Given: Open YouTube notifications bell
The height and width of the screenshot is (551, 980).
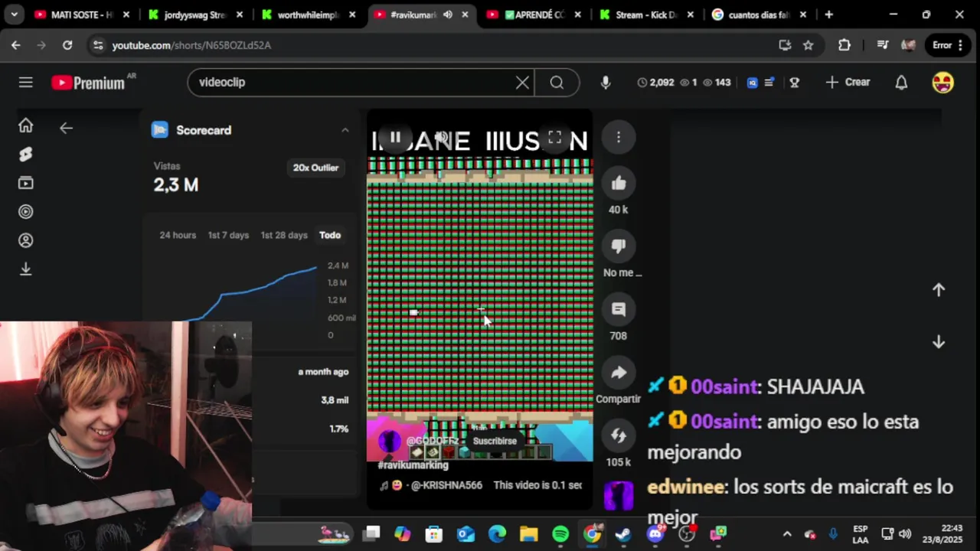Looking at the screenshot, I should tap(901, 83).
